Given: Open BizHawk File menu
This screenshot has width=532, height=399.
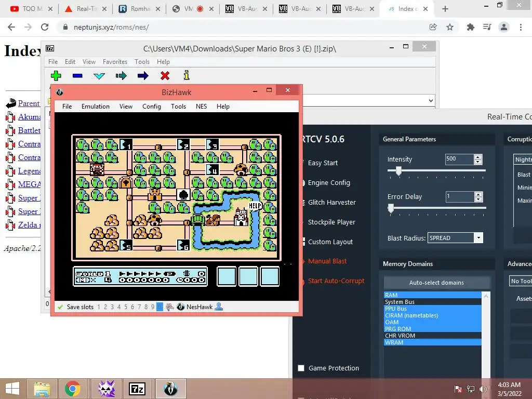Looking at the screenshot, I should pos(67,106).
